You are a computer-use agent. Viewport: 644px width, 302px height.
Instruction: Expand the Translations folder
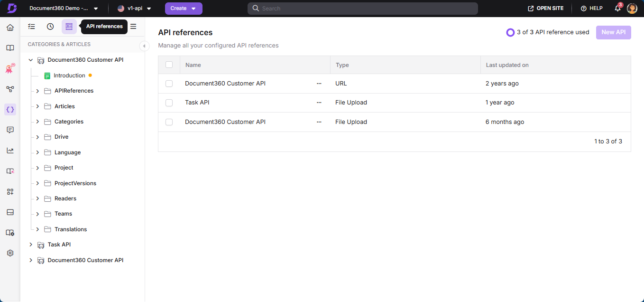point(37,229)
